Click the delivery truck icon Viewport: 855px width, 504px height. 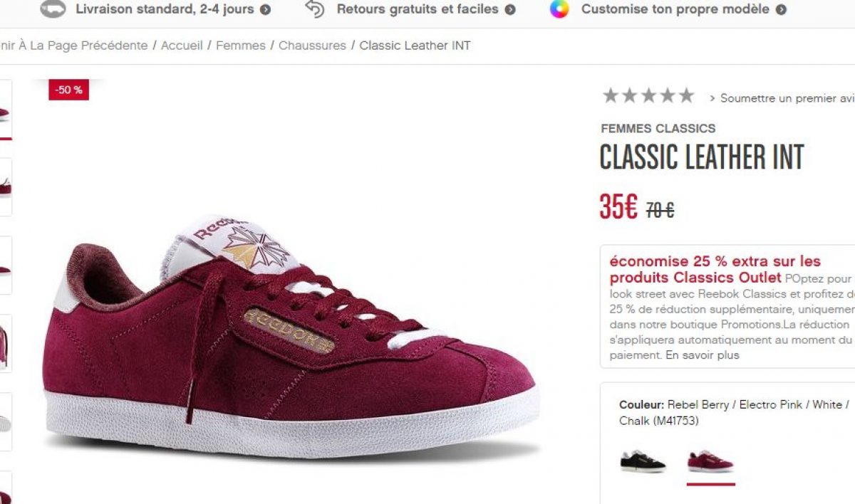pyautogui.click(x=53, y=9)
